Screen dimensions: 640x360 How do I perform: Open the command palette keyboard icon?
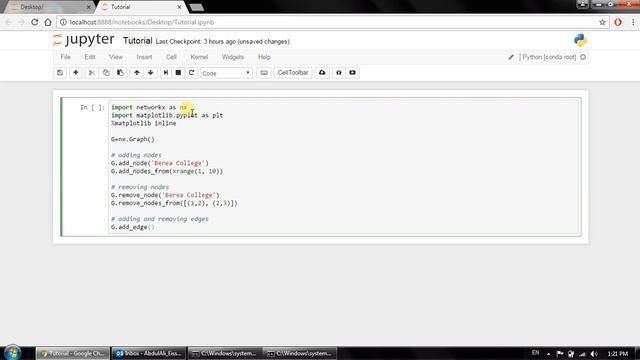pos(264,73)
